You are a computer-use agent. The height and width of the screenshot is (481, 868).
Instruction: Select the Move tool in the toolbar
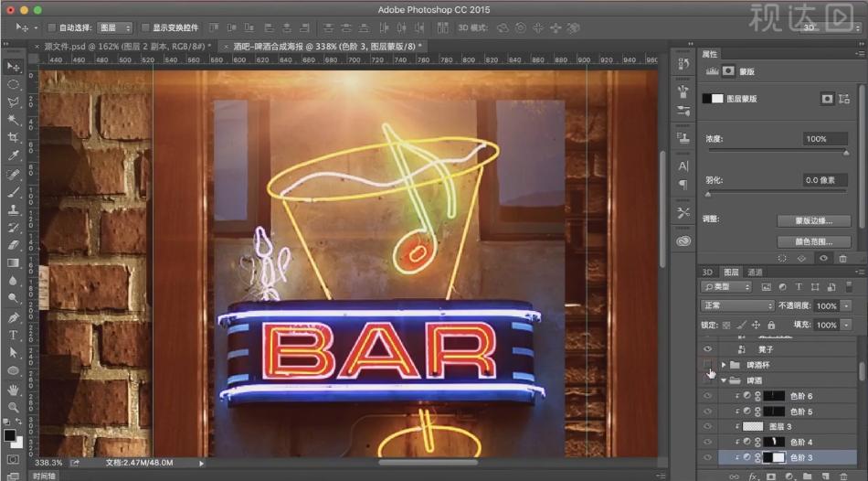tap(13, 67)
